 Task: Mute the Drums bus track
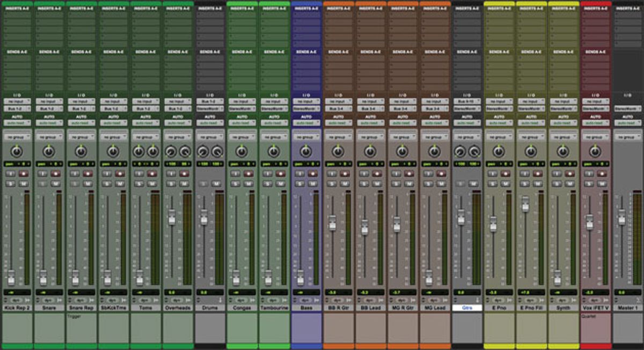(216, 184)
